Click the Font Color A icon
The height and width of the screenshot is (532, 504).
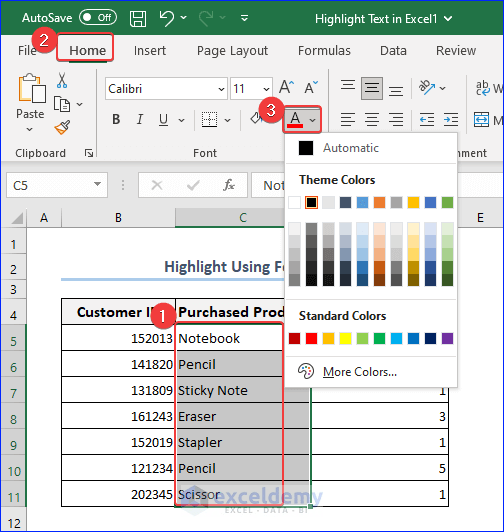tap(295, 120)
